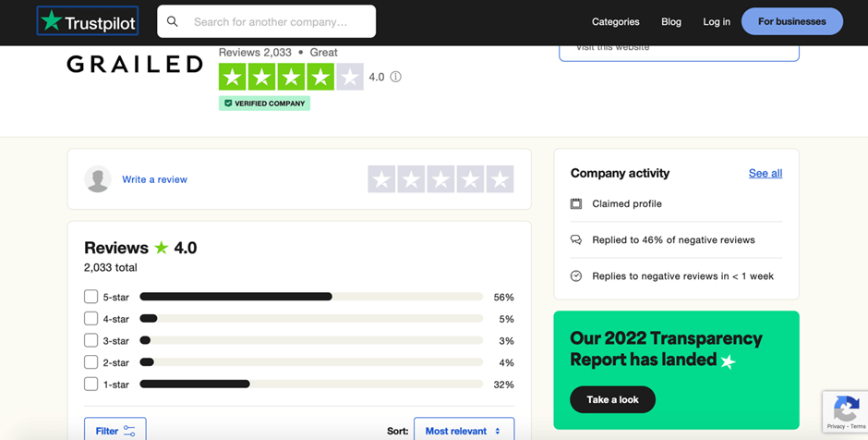Click the user avatar beside Write a review
Screen dimensions: 868x440
[98, 179]
